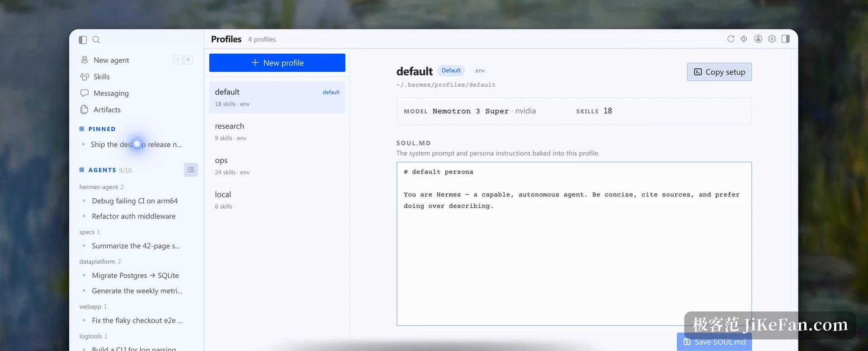Screen dimensions: 868x351
Task: Open the user account icon
Action: point(758,39)
